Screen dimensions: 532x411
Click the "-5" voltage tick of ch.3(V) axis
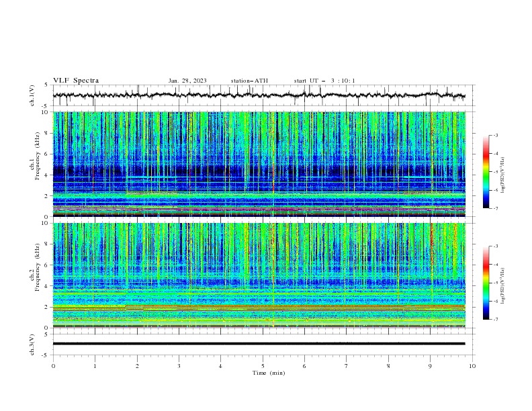pos(46,355)
